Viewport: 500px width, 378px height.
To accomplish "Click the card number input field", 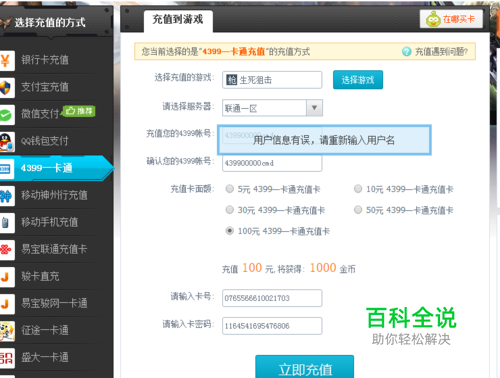I will point(272,298).
